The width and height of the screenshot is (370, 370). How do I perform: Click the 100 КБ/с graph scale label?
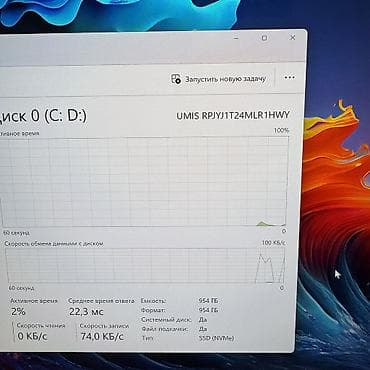(273, 243)
